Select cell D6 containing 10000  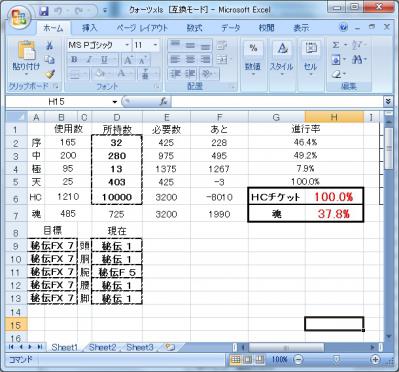117,197
